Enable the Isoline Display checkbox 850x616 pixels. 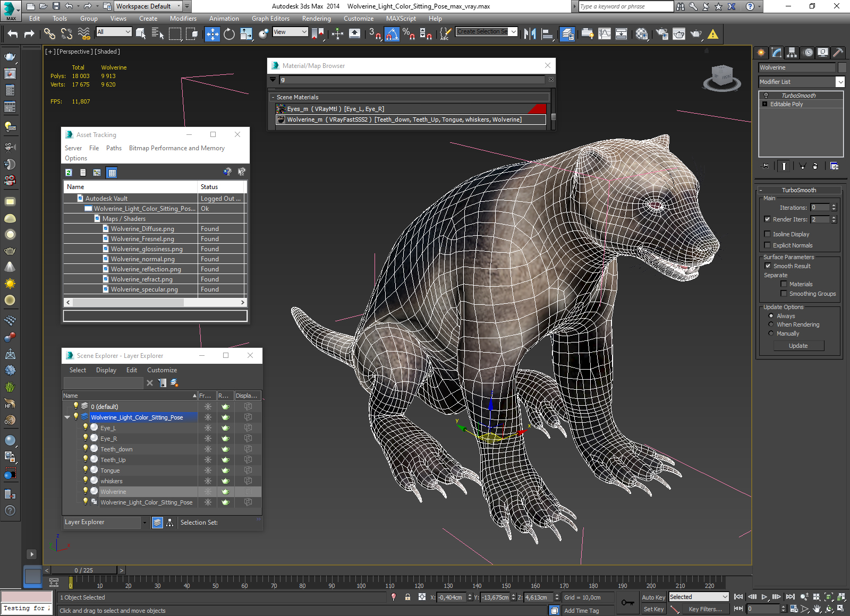(767, 234)
